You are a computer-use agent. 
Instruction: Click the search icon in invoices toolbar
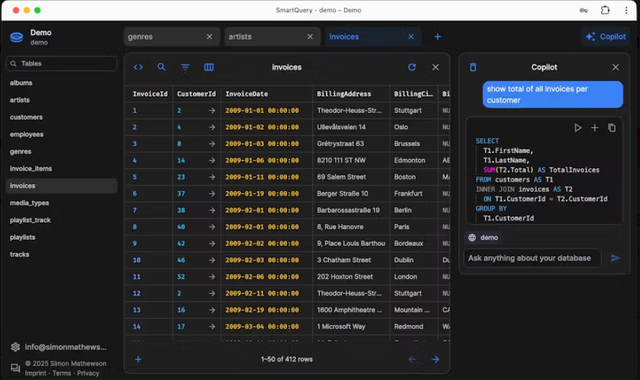pyautogui.click(x=162, y=67)
